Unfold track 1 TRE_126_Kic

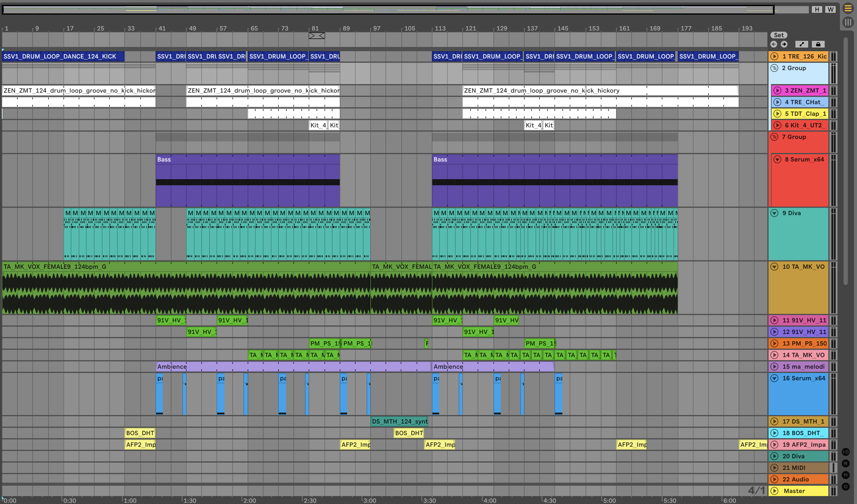[x=774, y=56]
